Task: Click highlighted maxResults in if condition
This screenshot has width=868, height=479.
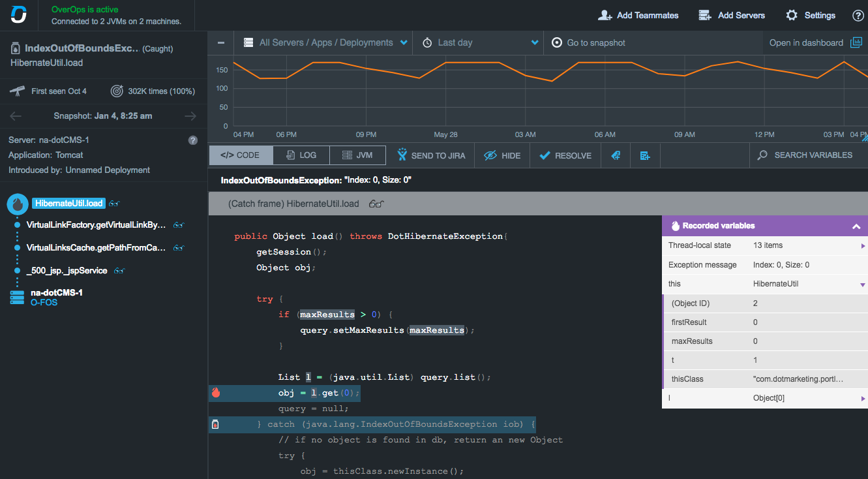Action: point(327,315)
